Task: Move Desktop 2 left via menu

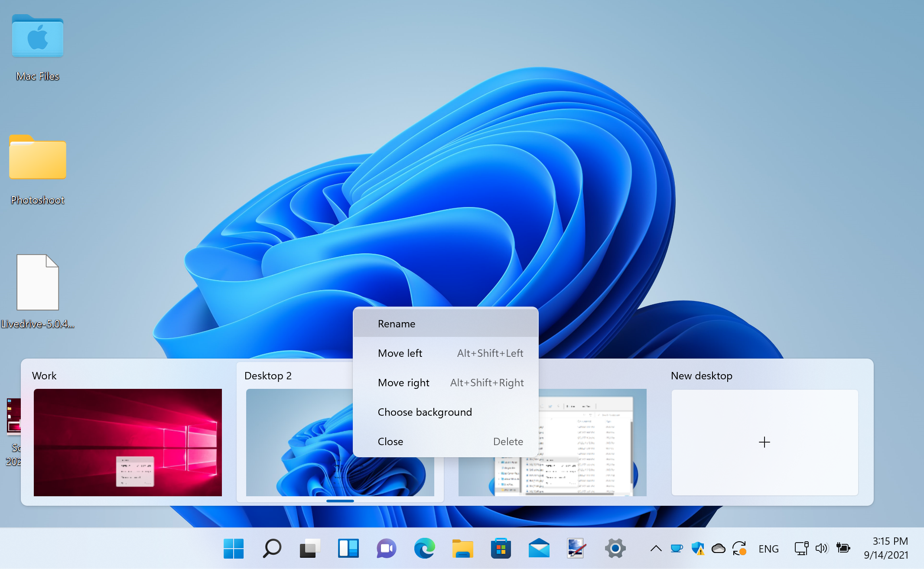Action: click(400, 353)
